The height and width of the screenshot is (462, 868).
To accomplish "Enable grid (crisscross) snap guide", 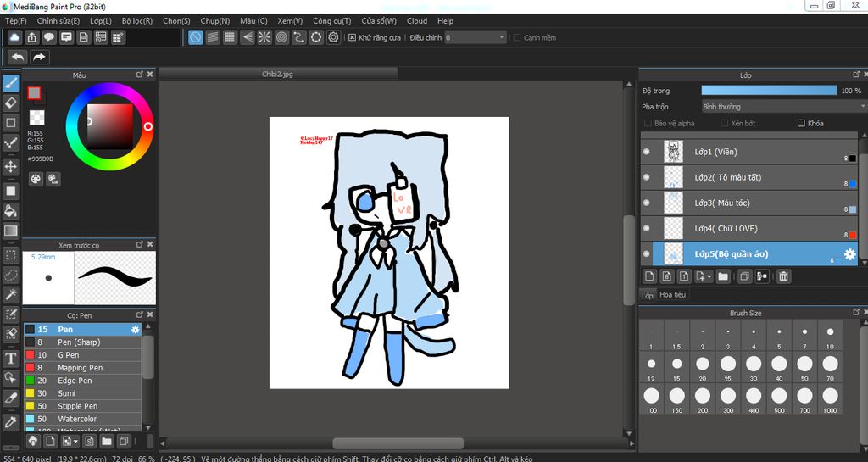I will pos(230,37).
